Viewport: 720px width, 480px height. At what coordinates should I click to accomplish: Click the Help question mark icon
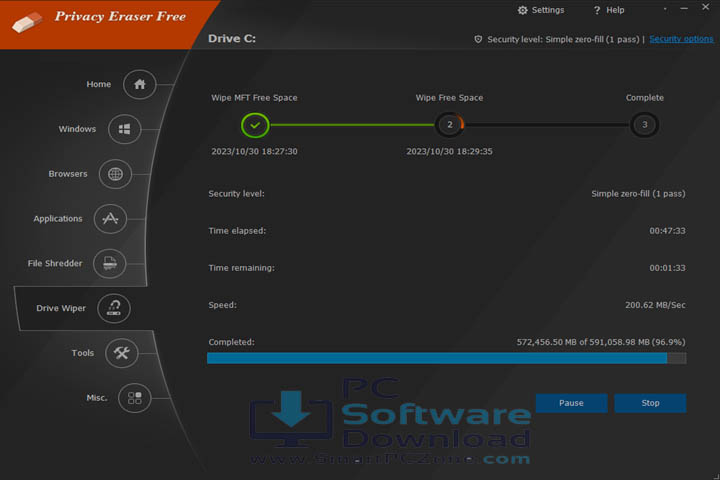[x=596, y=10]
